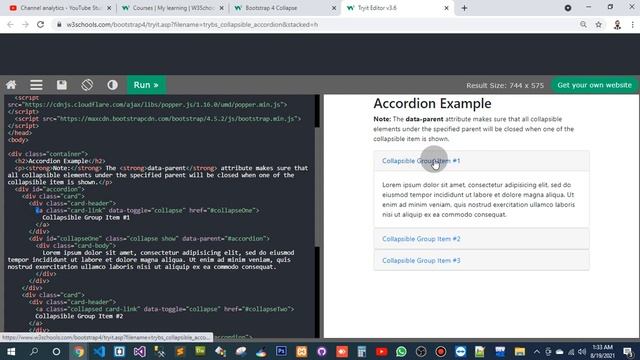Screen dimensions: 640x360
Task: Open Windows Start menu
Action: coord(11,351)
